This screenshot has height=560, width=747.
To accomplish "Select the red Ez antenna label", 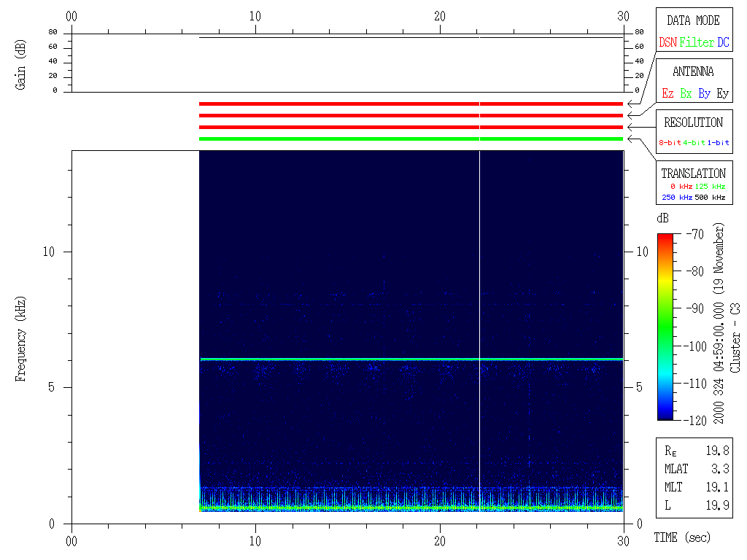I will point(667,93).
